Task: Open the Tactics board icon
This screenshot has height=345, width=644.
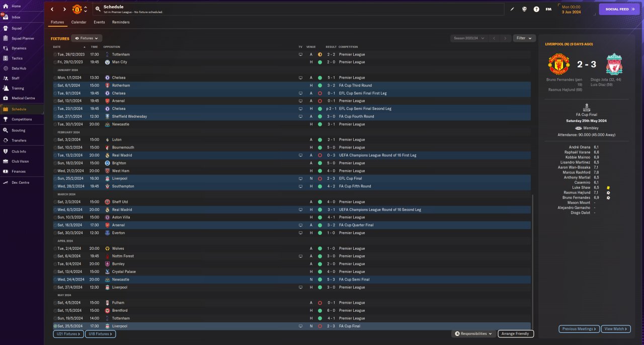Action: coord(6,58)
